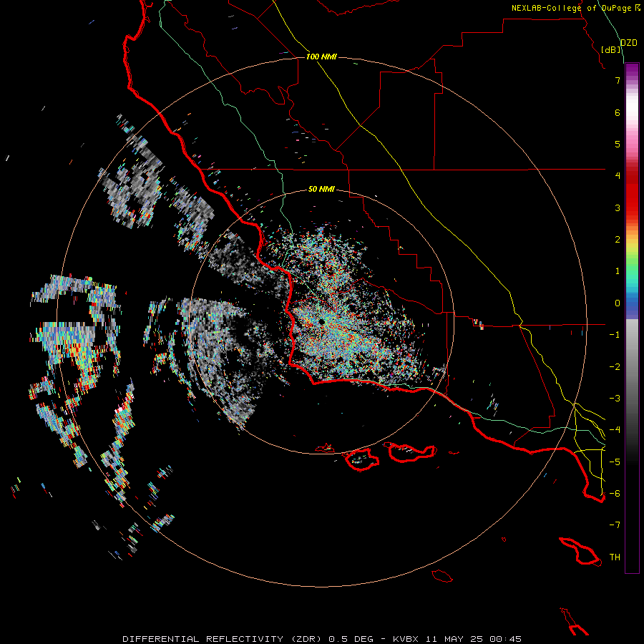
Task: Click the 1 dB value on color scale
Action: [x=618, y=271]
